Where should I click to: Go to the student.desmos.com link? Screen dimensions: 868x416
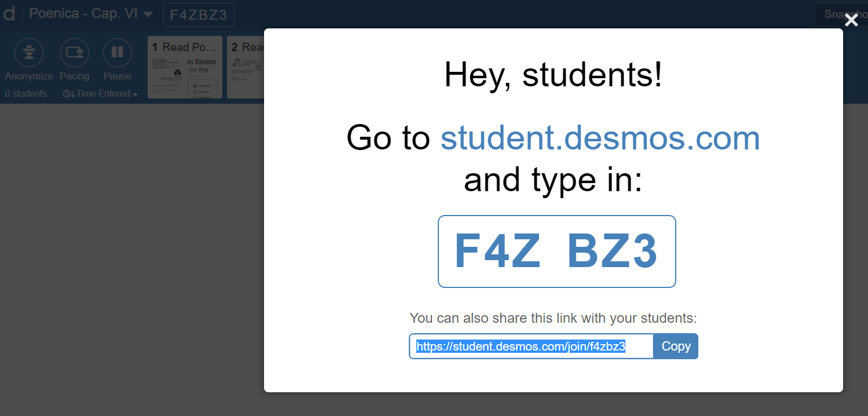click(x=599, y=138)
